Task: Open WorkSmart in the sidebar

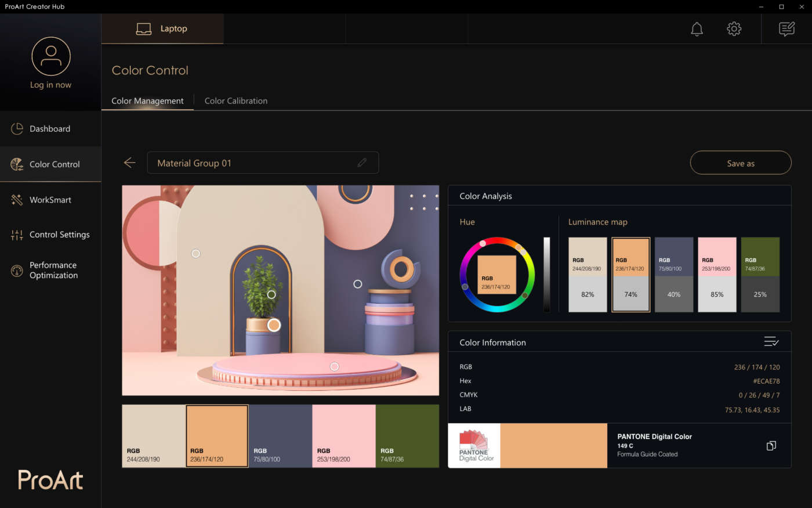Action: [50, 200]
